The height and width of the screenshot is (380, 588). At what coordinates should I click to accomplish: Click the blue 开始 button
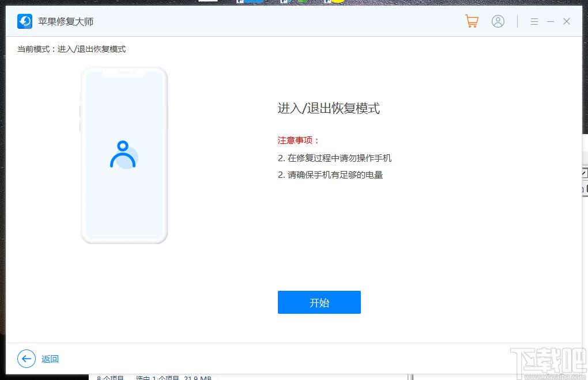tap(319, 302)
